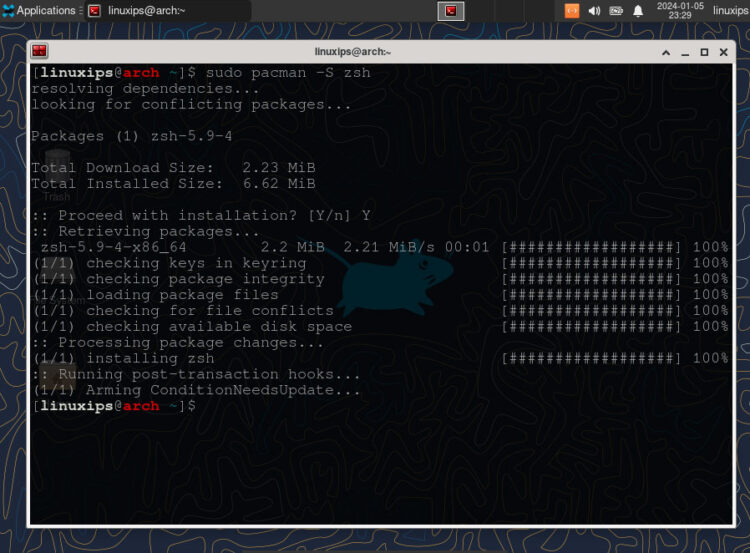The height and width of the screenshot is (553, 750).
Task: Open the notifications bell icon
Action: point(638,11)
